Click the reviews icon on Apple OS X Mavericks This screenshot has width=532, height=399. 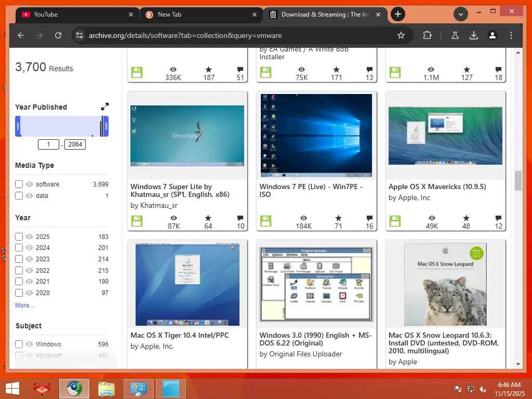coord(498,218)
